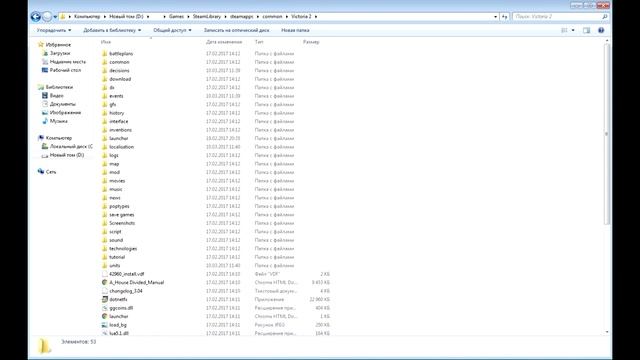The width and height of the screenshot is (640, 360).
Task: Click SteamLibrary in the address bar path
Action: tap(207, 17)
